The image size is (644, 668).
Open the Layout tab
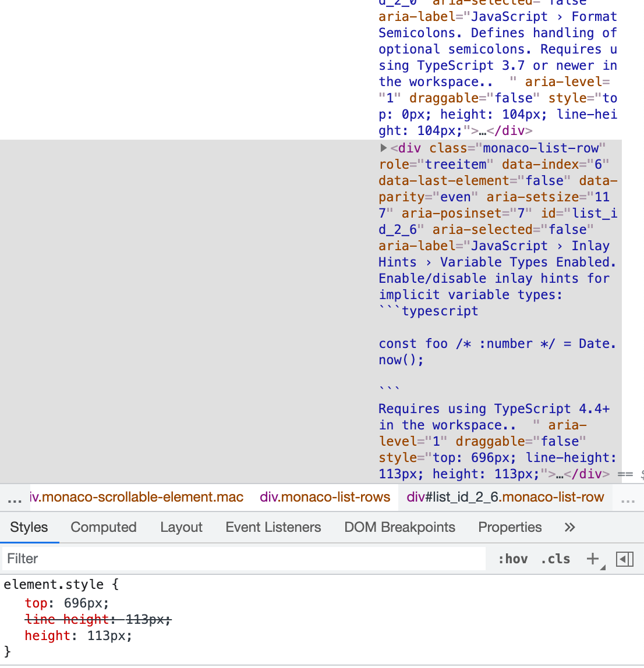tap(181, 527)
